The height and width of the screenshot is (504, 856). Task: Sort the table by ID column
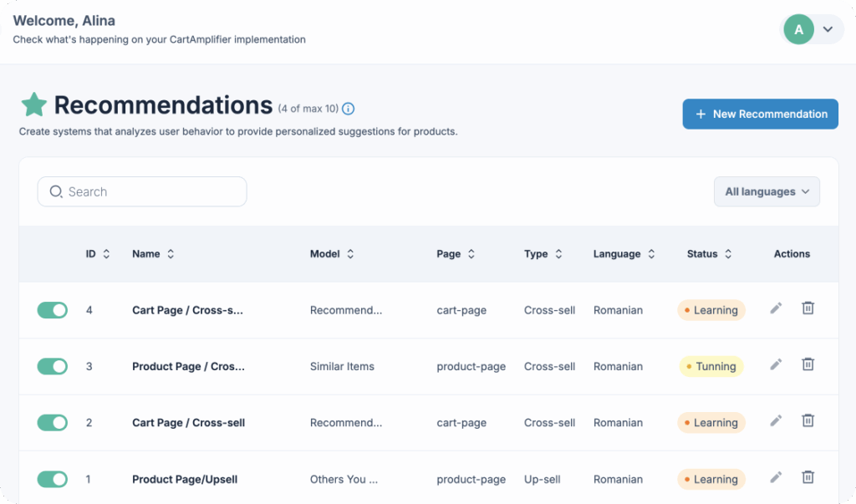(x=97, y=254)
